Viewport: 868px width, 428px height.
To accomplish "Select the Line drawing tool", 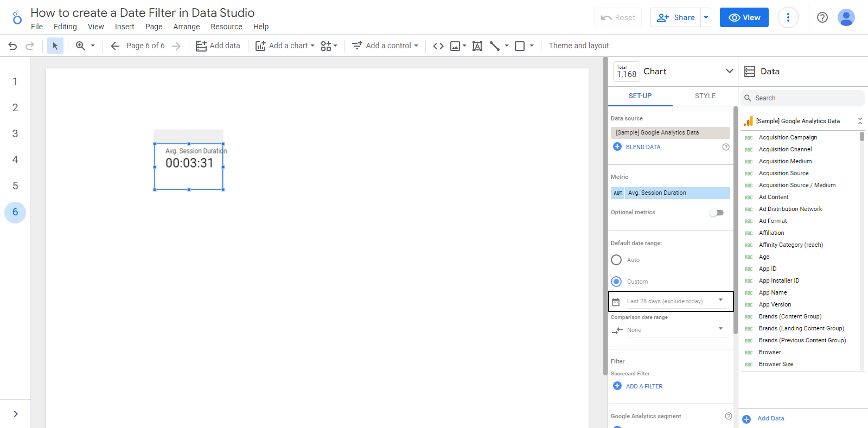I will (x=495, y=46).
